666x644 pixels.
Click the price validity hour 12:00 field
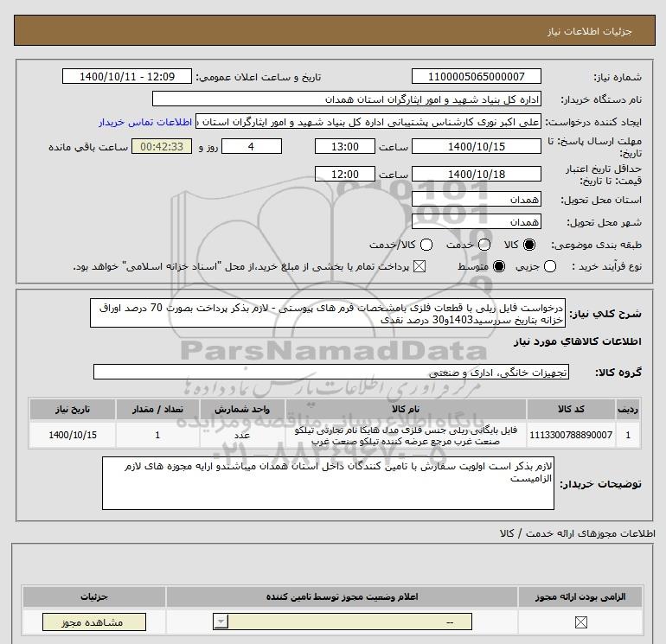[344, 174]
